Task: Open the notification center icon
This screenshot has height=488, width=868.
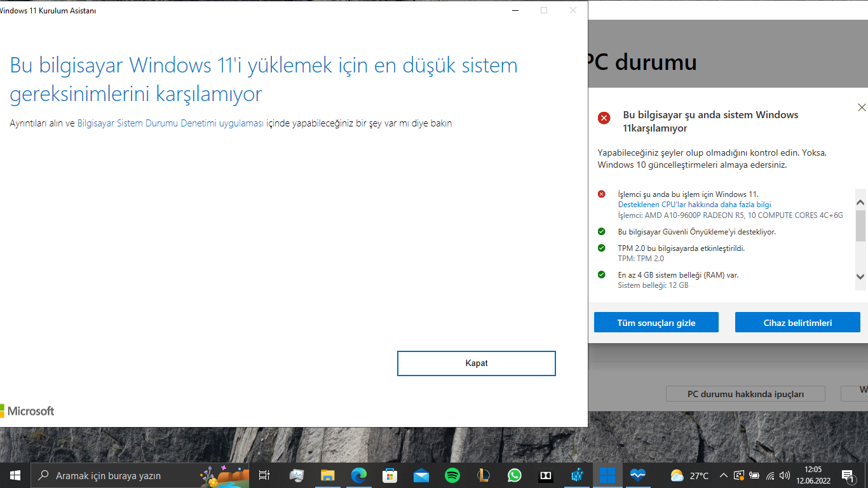Action: (x=848, y=475)
